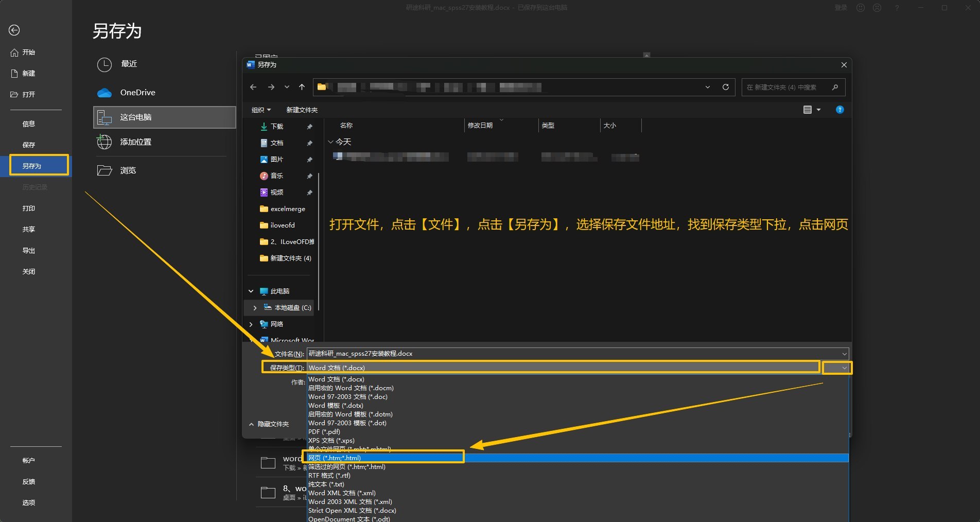The width and height of the screenshot is (980, 522).
Task: Click the file name input field
Action: [573, 354]
